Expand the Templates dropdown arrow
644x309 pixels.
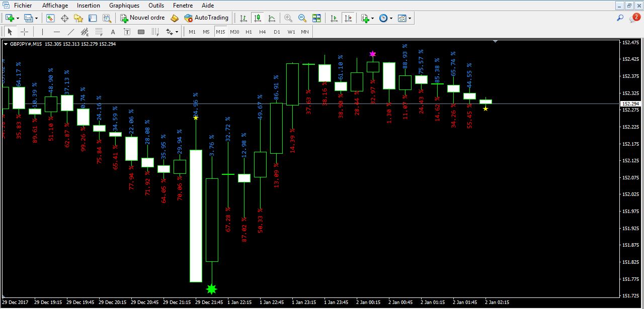[x=410, y=19]
